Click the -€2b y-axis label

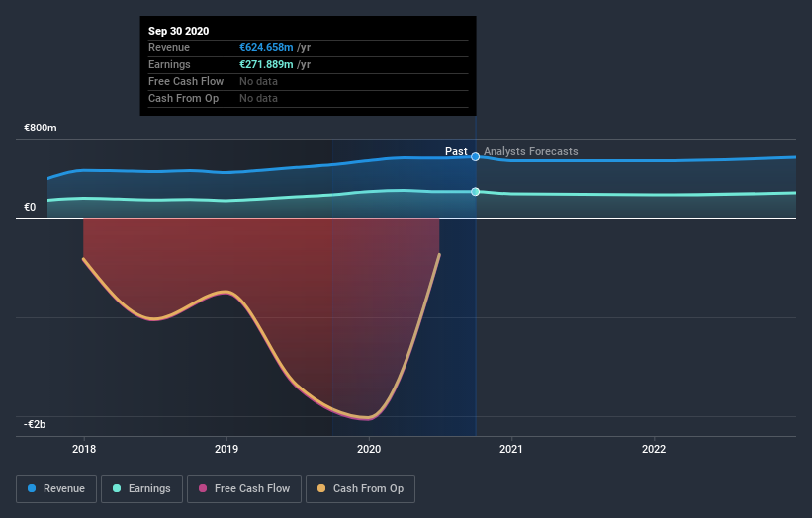[35, 424]
